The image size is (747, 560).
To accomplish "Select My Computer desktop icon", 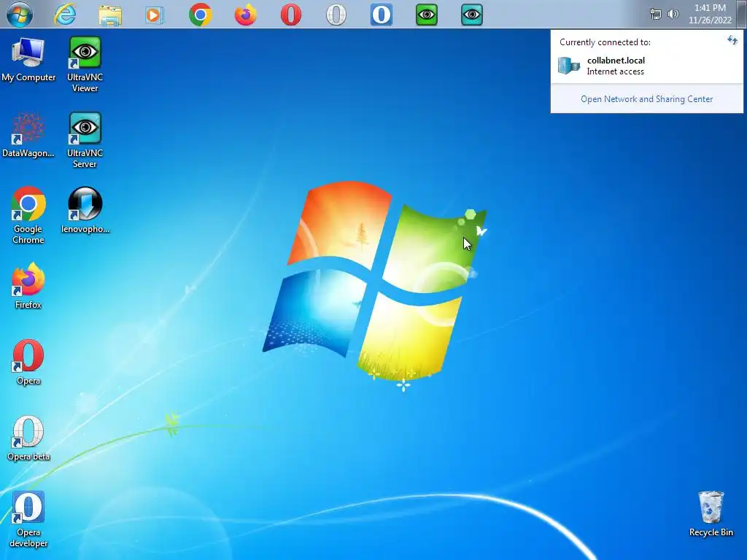I will [28, 60].
